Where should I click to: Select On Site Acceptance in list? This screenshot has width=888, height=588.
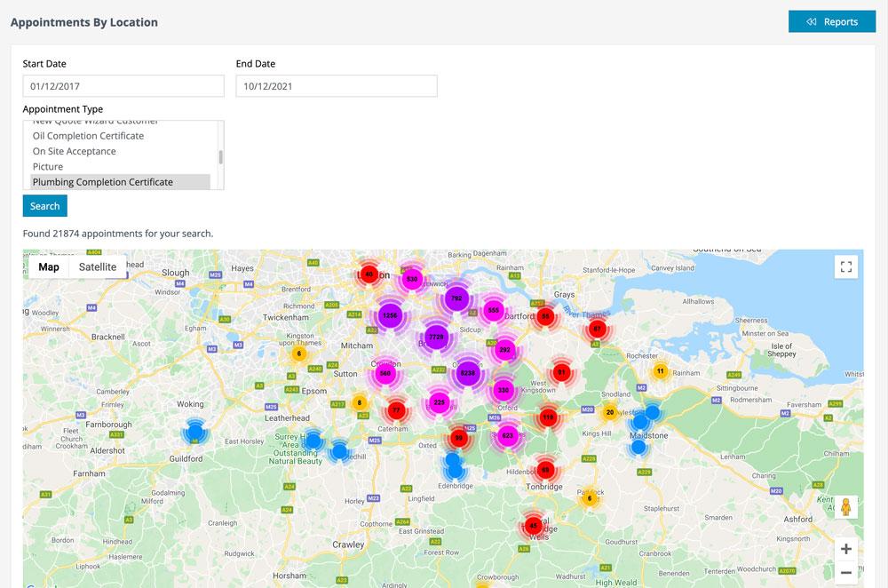[x=74, y=151]
